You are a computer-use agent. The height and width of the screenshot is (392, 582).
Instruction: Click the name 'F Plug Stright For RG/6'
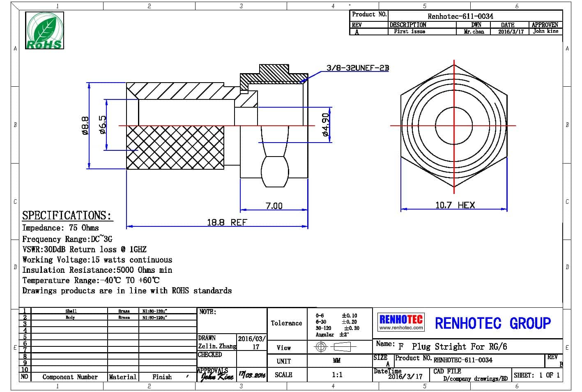point(453,347)
